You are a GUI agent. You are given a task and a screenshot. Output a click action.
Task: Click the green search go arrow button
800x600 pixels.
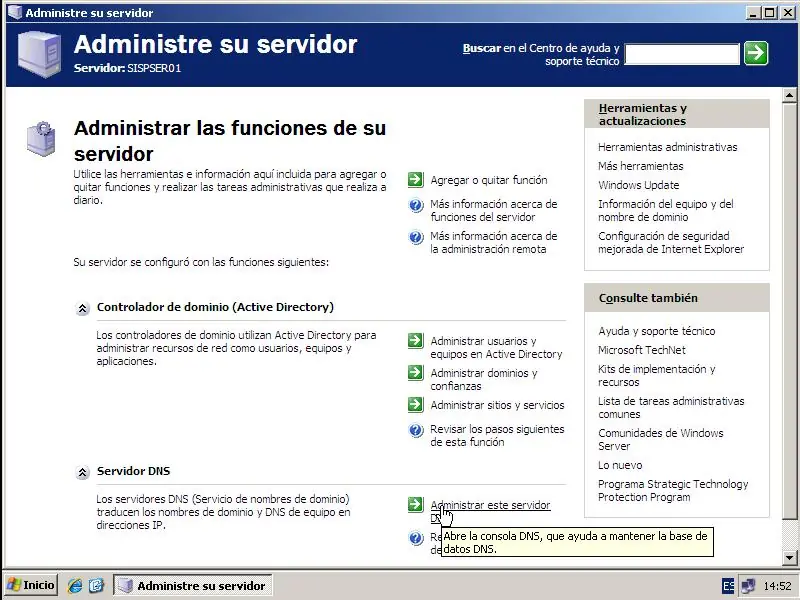click(756, 54)
